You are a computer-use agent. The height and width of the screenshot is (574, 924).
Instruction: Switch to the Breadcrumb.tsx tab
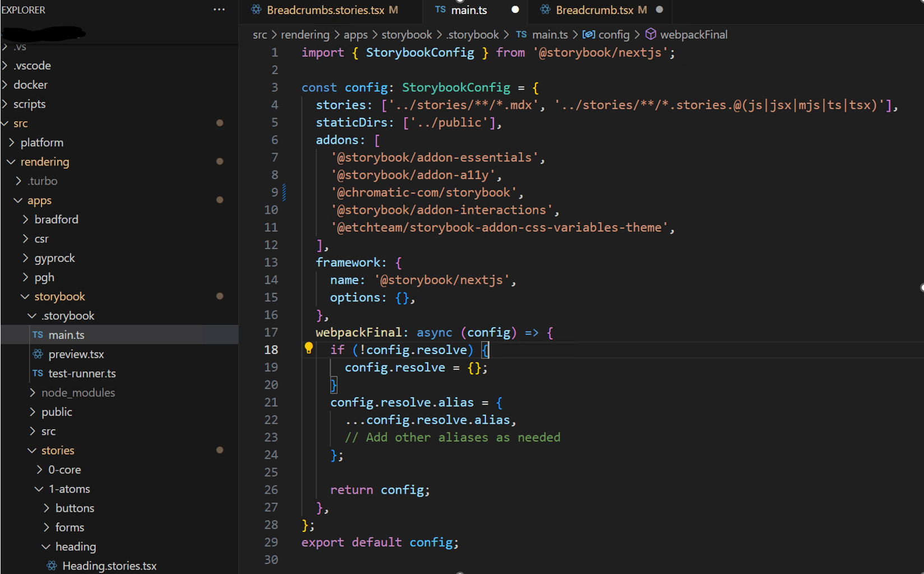pos(594,10)
